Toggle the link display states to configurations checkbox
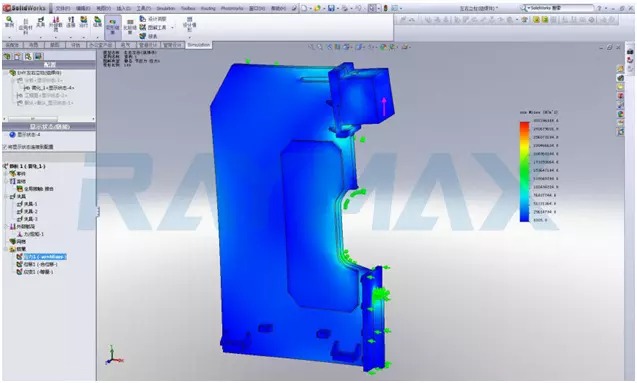This screenshot has height=383, width=637. coord(5,147)
